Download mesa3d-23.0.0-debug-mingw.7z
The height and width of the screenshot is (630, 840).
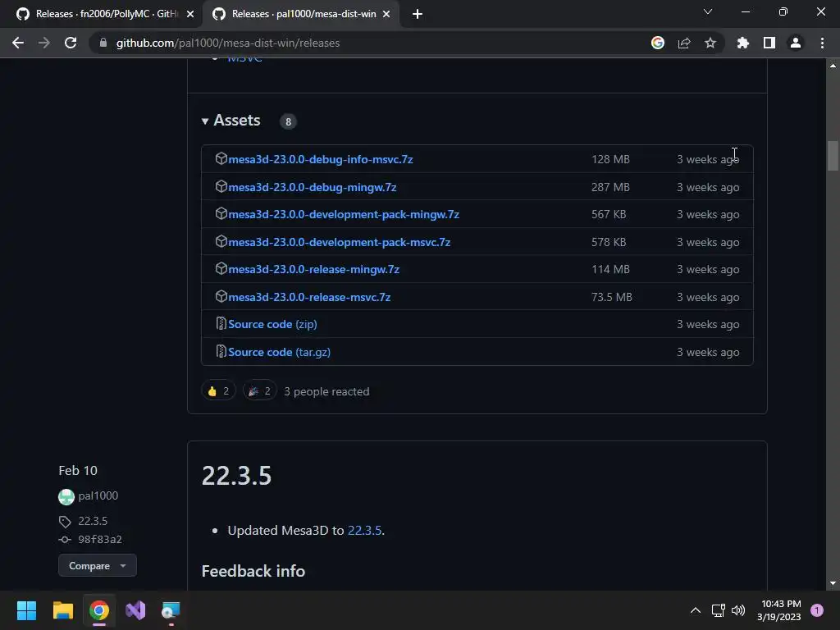(313, 187)
